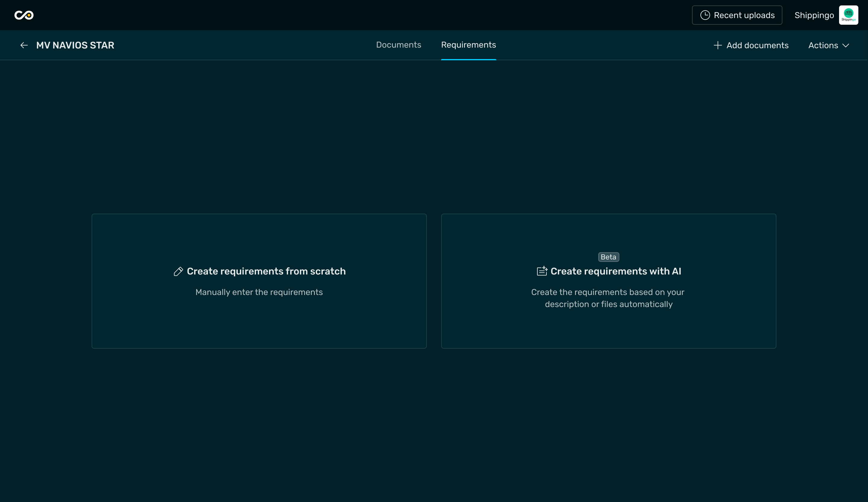The width and height of the screenshot is (868, 502).
Task: Click the plus icon beside Add documents
Action: click(718, 45)
